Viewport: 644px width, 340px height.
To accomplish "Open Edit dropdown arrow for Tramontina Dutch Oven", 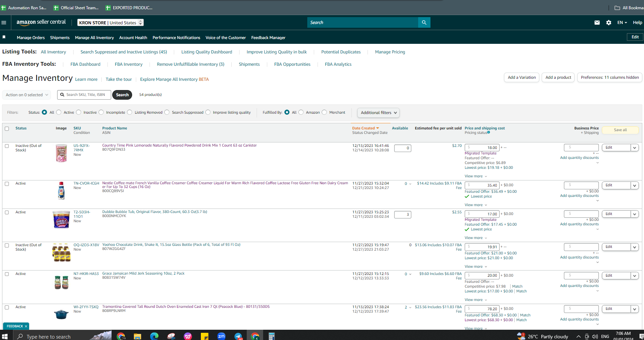I will (x=635, y=309).
